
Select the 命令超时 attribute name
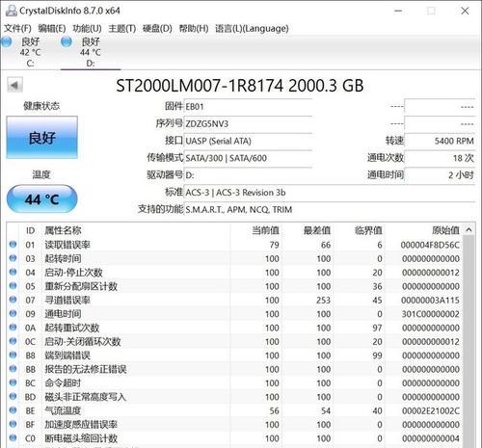(x=63, y=382)
